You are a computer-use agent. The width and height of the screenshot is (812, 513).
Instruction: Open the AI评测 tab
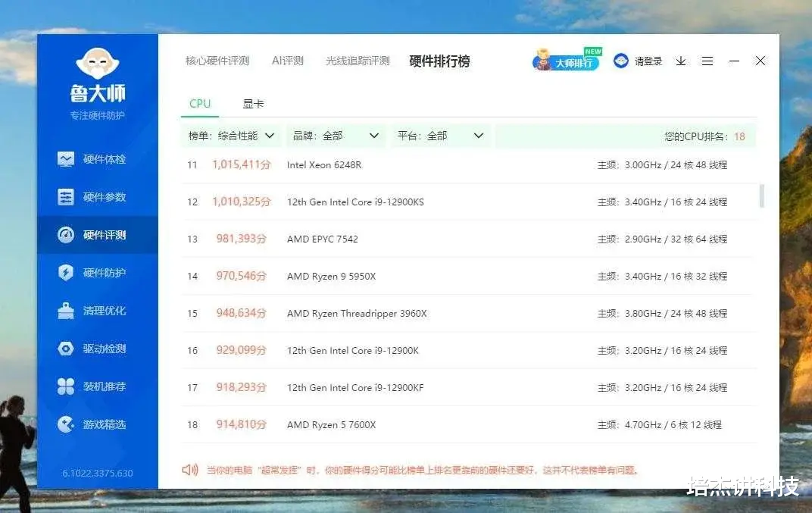click(287, 61)
